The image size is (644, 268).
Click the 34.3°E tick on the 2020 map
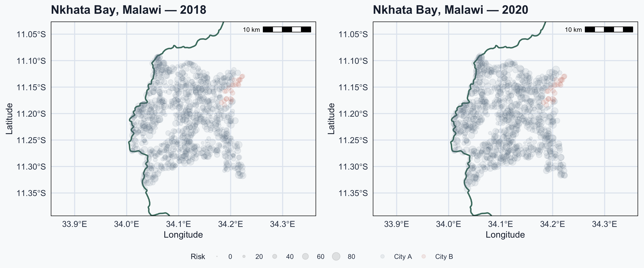[604, 224]
